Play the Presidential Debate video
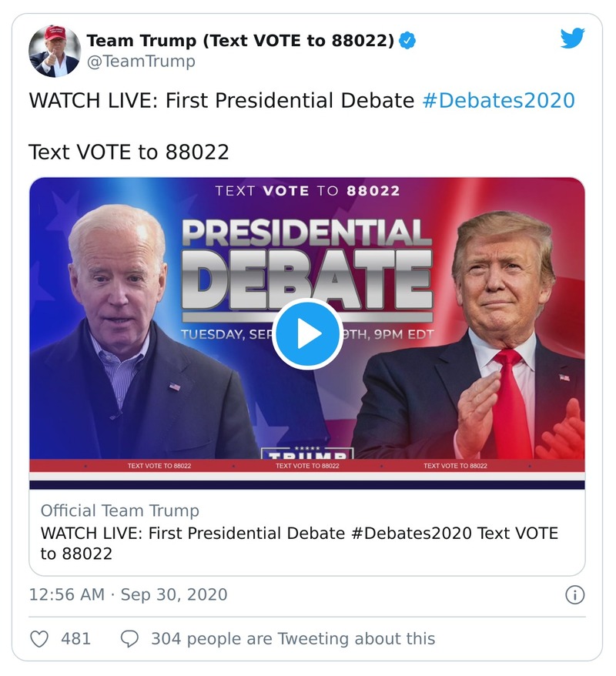 pos(307,334)
